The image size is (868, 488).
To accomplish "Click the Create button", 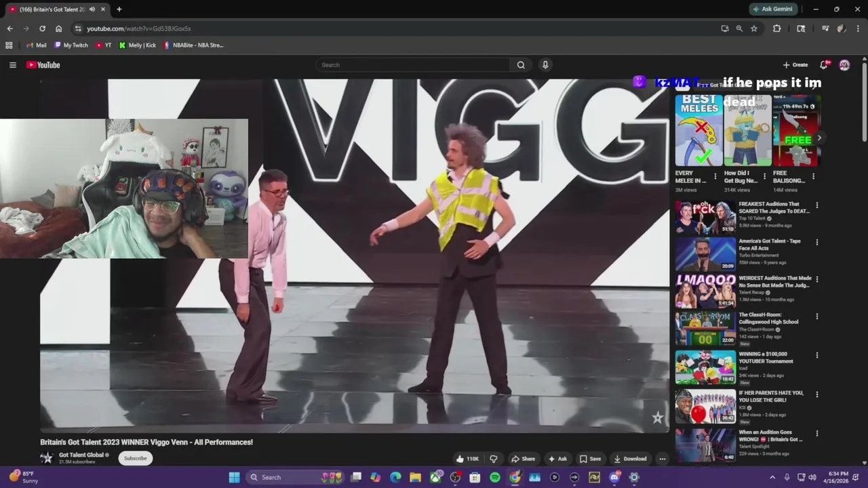I will click(795, 65).
